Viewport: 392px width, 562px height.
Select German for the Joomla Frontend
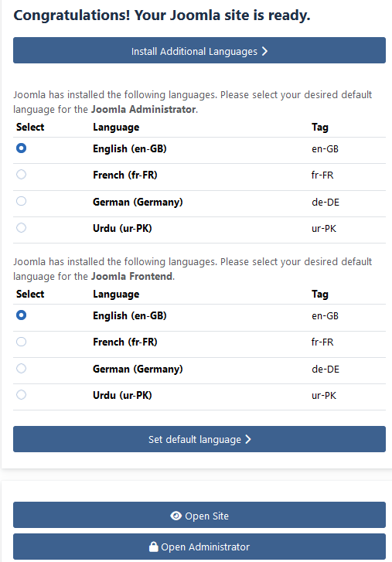21,368
